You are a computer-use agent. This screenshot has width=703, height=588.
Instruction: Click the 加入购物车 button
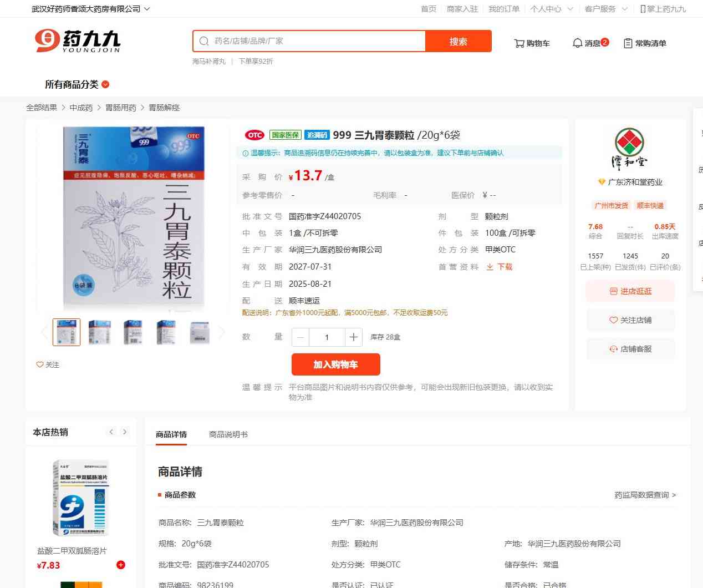(336, 364)
